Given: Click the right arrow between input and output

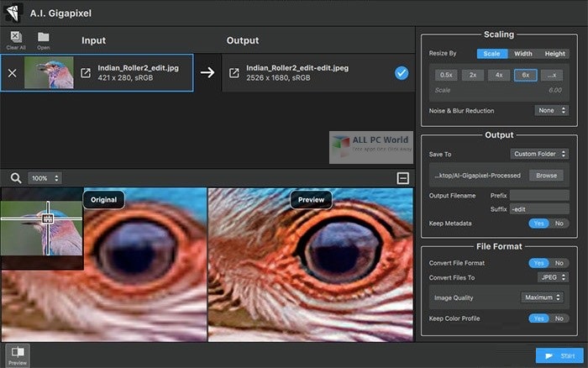Looking at the screenshot, I should [207, 72].
